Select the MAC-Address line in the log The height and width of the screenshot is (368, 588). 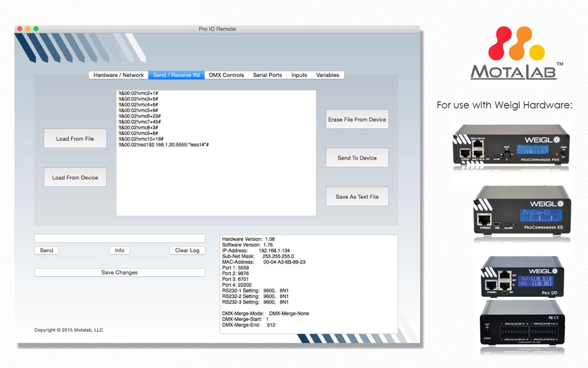point(264,262)
